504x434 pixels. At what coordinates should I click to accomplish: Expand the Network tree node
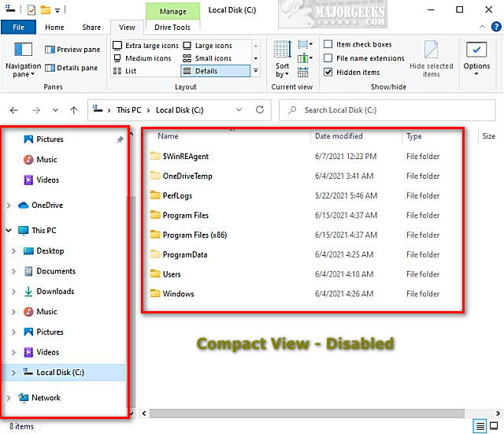coord(9,398)
